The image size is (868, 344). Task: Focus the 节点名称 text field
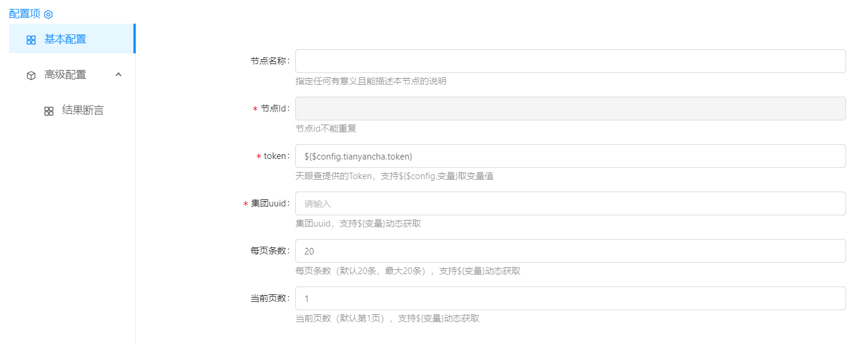570,61
